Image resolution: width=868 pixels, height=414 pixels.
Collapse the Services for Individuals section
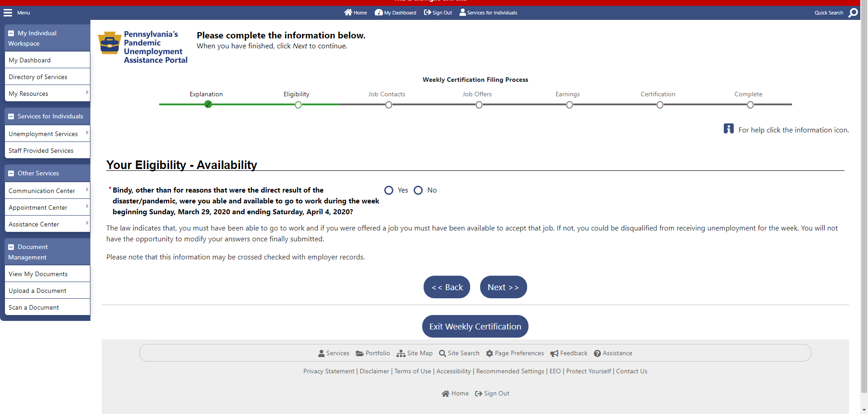pos(11,117)
